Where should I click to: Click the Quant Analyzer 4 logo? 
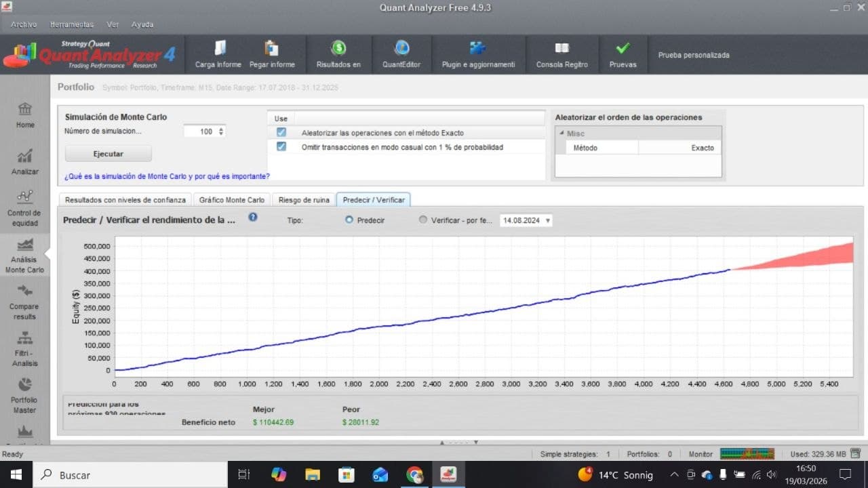89,54
